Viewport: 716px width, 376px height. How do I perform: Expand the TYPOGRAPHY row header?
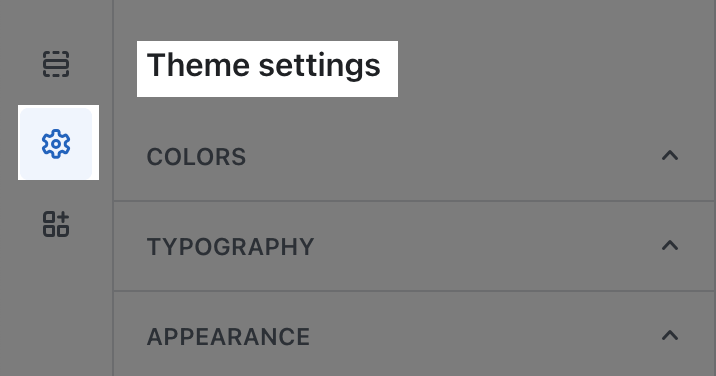pyautogui.click(x=415, y=246)
